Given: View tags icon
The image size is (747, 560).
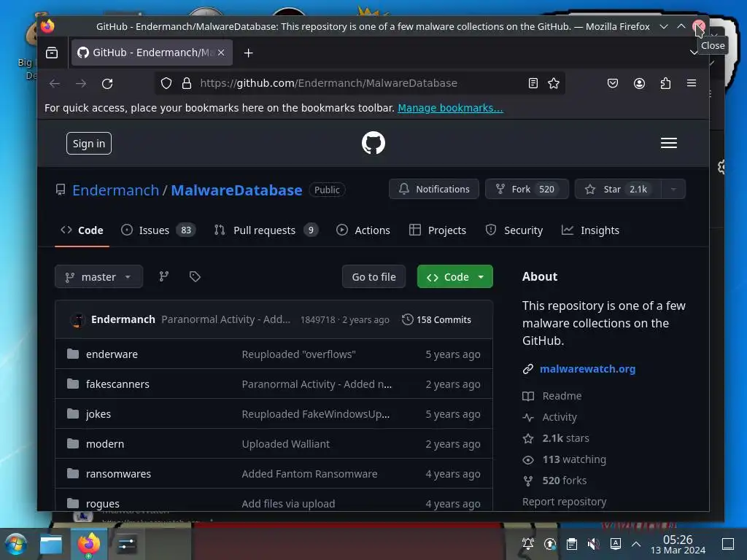Looking at the screenshot, I should (195, 276).
